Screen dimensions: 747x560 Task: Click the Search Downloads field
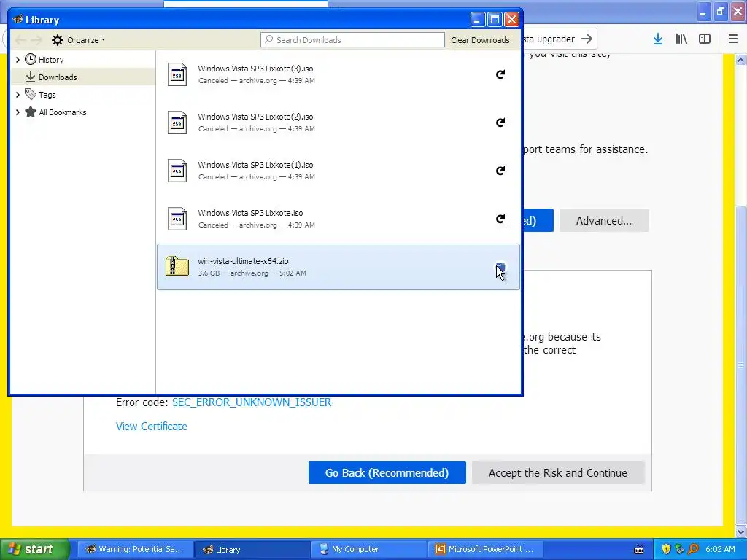(352, 40)
